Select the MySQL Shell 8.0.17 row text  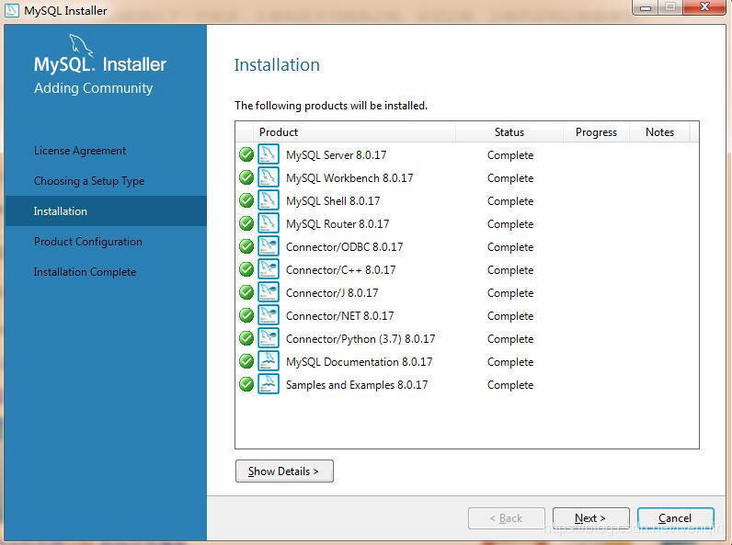tap(333, 201)
